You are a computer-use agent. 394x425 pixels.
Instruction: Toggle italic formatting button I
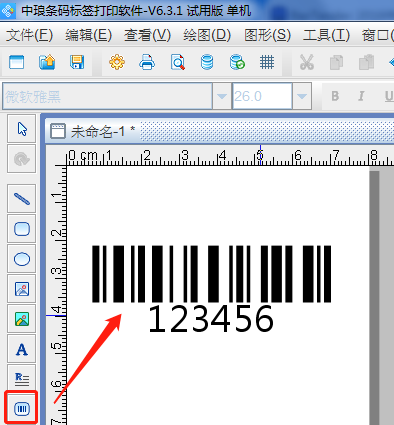(361, 96)
